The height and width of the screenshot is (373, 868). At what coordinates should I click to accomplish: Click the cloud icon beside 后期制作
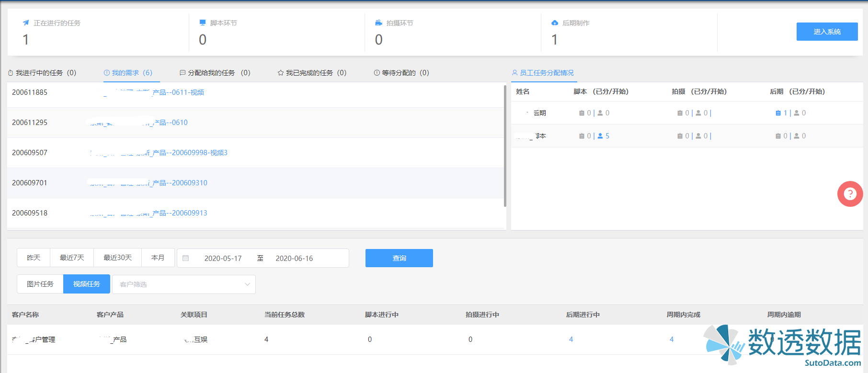(x=555, y=23)
